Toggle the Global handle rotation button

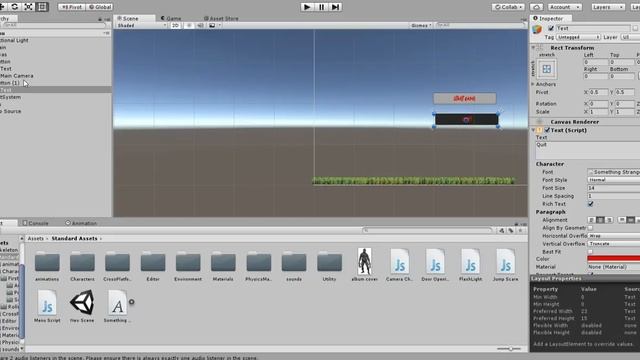click(x=100, y=7)
